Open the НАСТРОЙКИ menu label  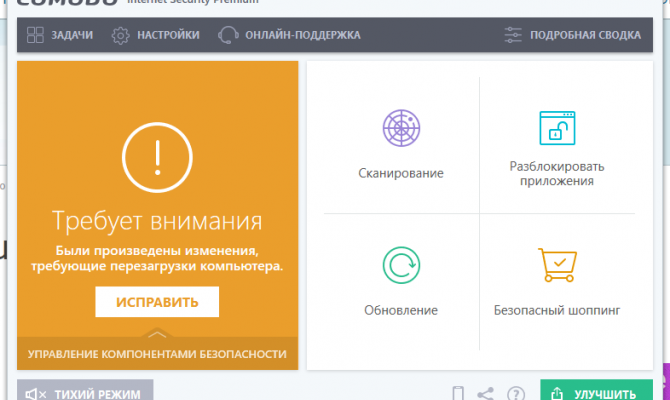[168, 35]
